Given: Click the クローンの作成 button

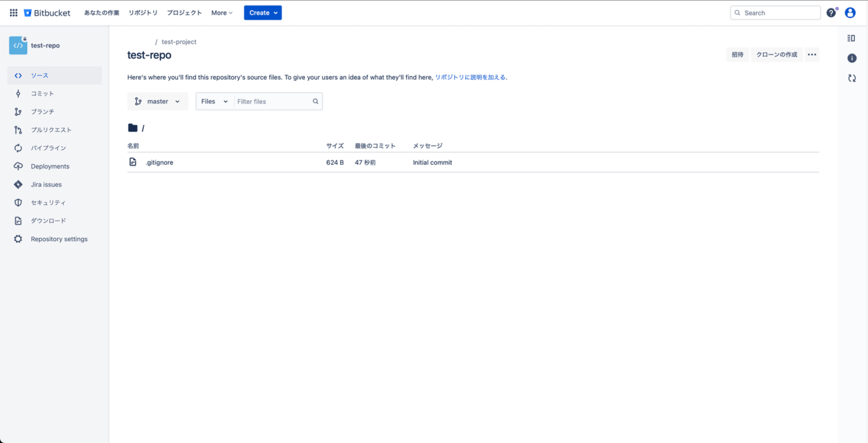Looking at the screenshot, I should coord(776,55).
